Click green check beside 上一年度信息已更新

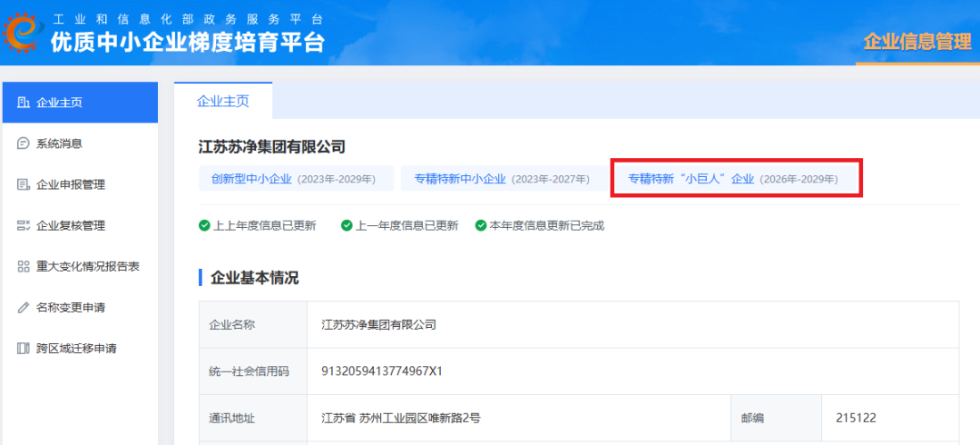coord(347,226)
